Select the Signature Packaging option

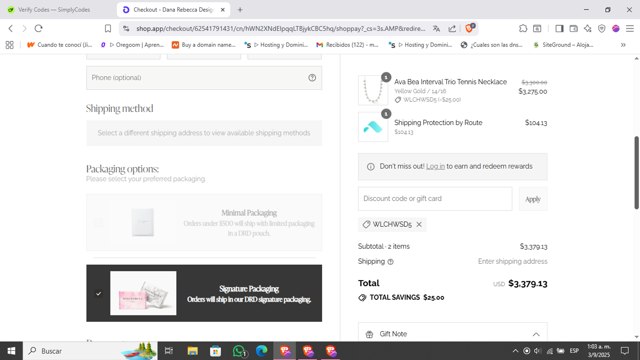tap(204, 293)
